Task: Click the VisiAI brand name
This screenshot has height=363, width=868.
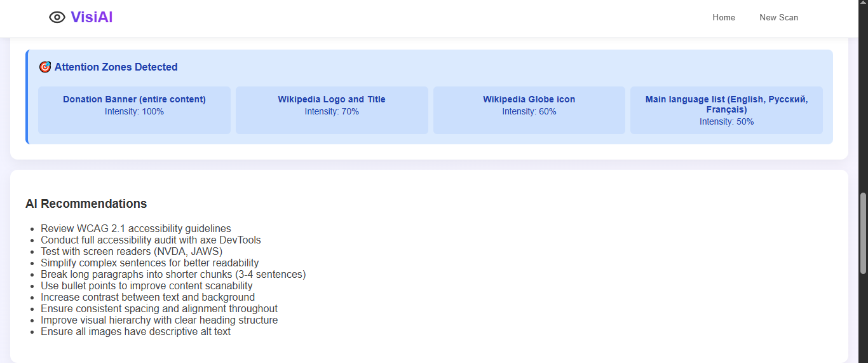Action: pyautogui.click(x=92, y=18)
